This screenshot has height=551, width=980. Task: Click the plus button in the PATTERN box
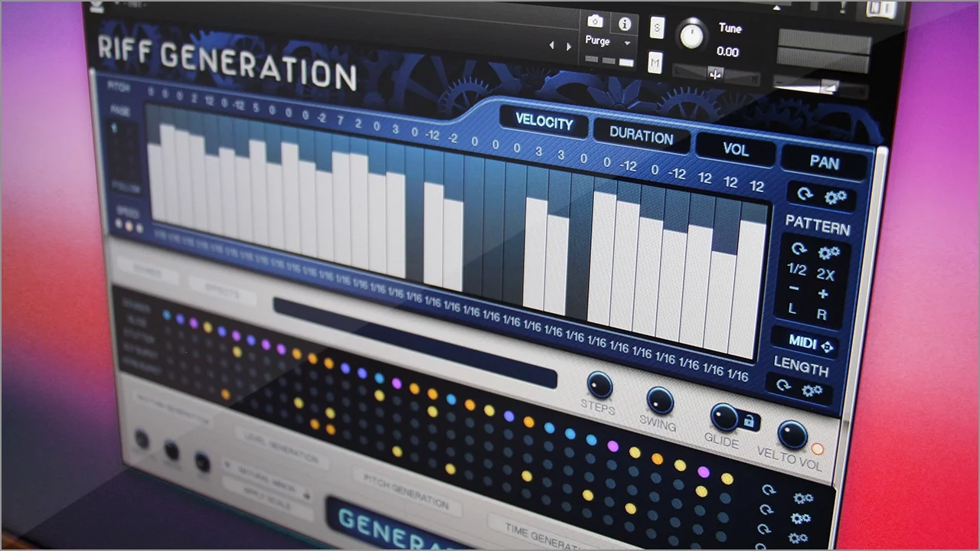click(823, 294)
